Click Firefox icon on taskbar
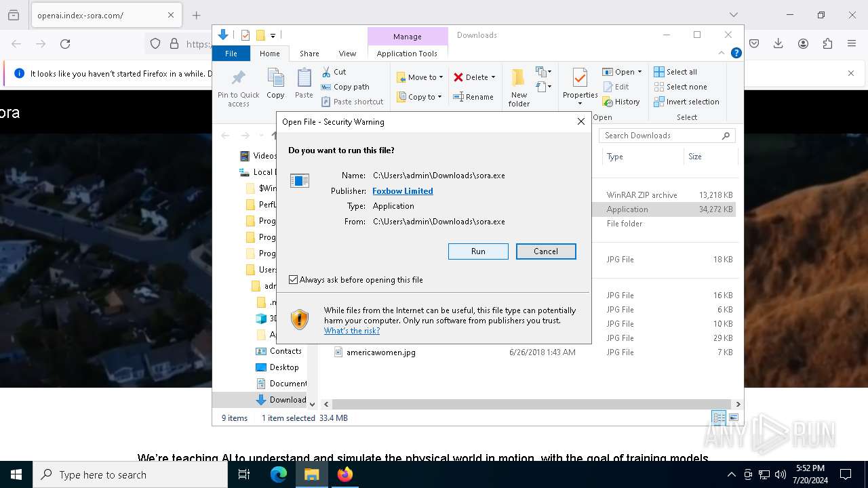The image size is (868, 488). tap(345, 474)
